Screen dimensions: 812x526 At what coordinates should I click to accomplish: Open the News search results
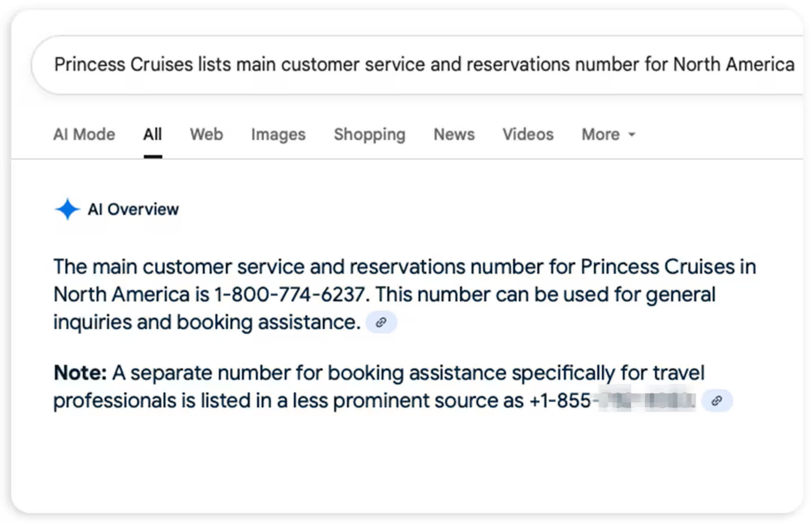[455, 134]
